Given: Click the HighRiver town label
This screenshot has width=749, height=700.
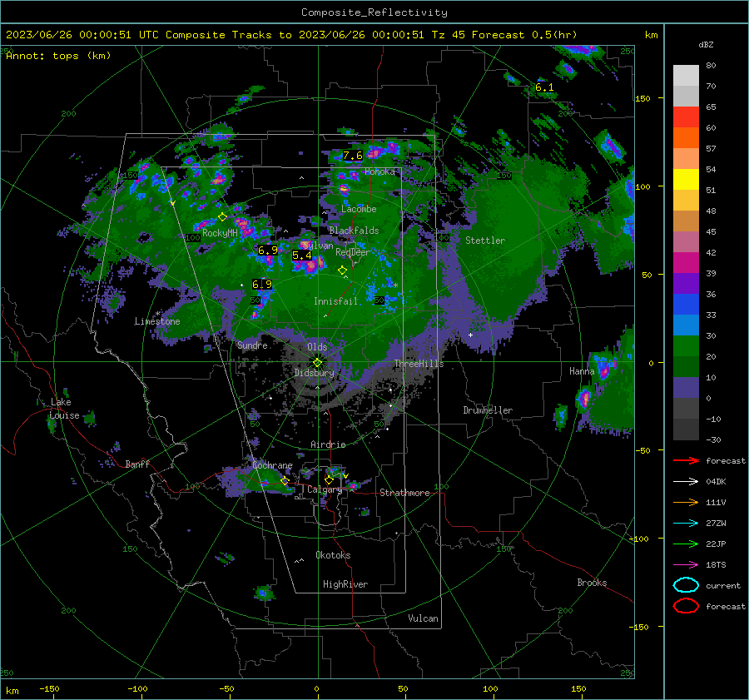Looking at the screenshot, I should (345, 584).
